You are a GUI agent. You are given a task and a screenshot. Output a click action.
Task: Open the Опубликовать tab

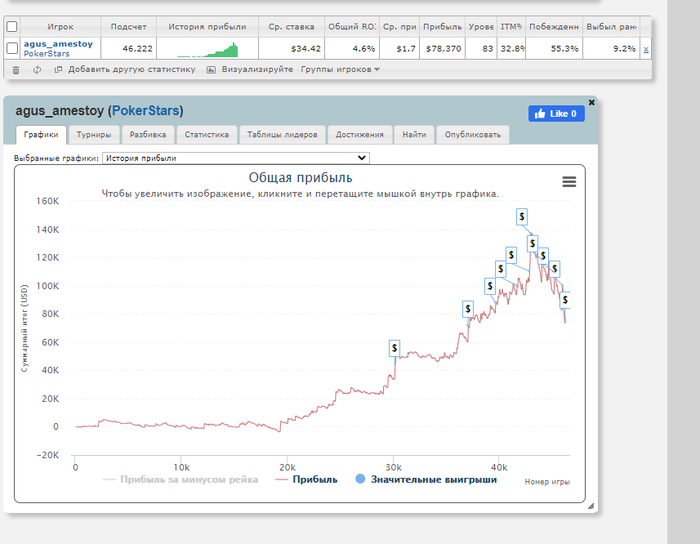point(473,135)
